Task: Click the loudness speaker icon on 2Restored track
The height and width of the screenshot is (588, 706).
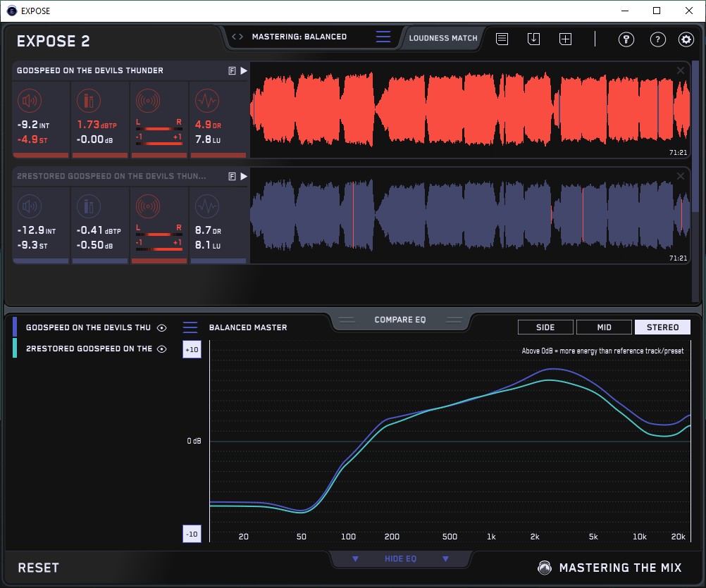Action: pyautogui.click(x=30, y=206)
